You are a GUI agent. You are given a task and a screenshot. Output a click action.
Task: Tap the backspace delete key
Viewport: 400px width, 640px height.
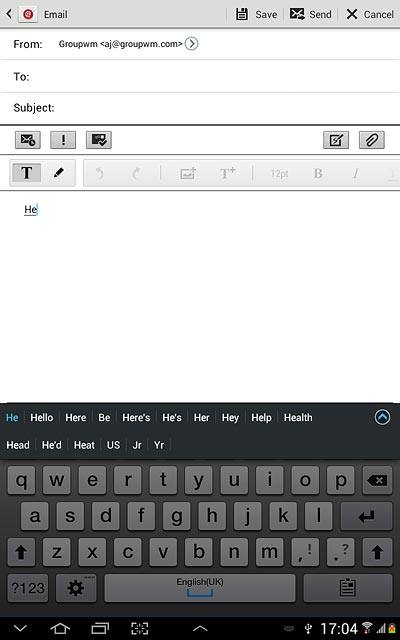pos(377,480)
